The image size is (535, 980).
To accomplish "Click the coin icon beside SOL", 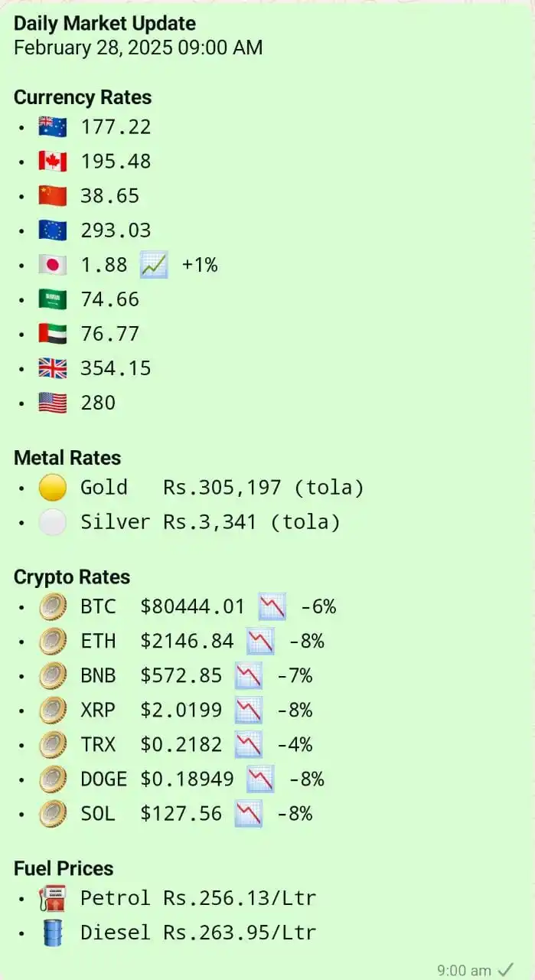I will click(x=53, y=814).
